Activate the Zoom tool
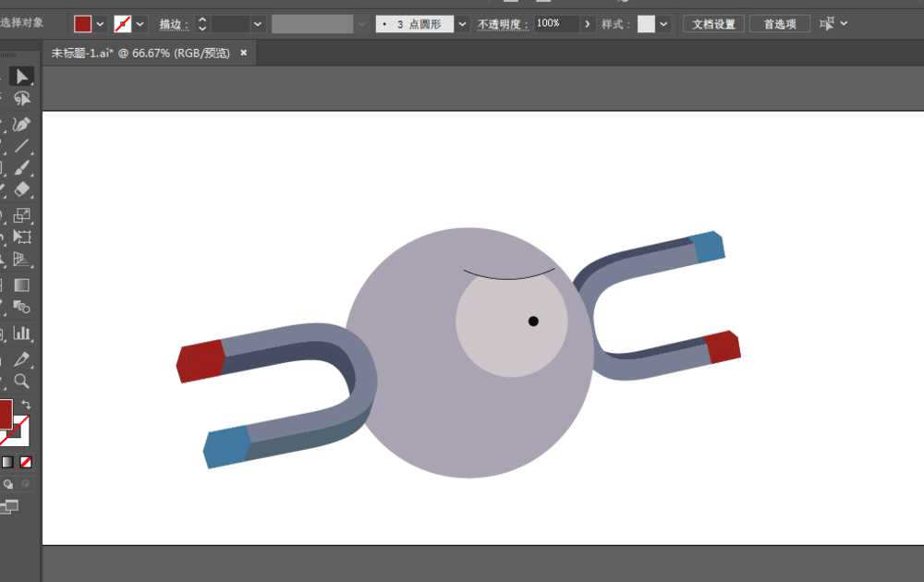 point(22,380)
